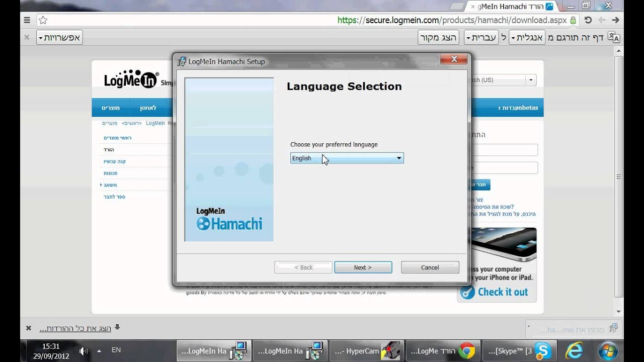Screen dimensions: 644x362
Task: Click the translate icon in the translation bar
Action: (x=614, y=37)
